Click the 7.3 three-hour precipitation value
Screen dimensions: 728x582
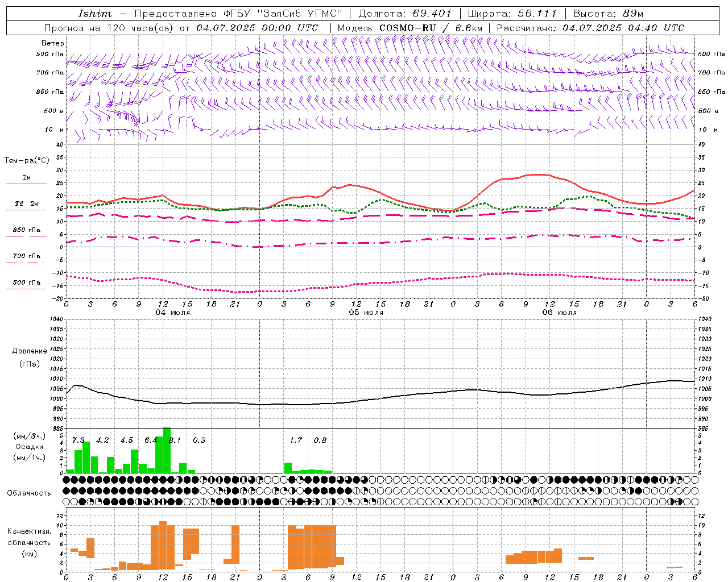pyautogui.click(x=78, y=440)
